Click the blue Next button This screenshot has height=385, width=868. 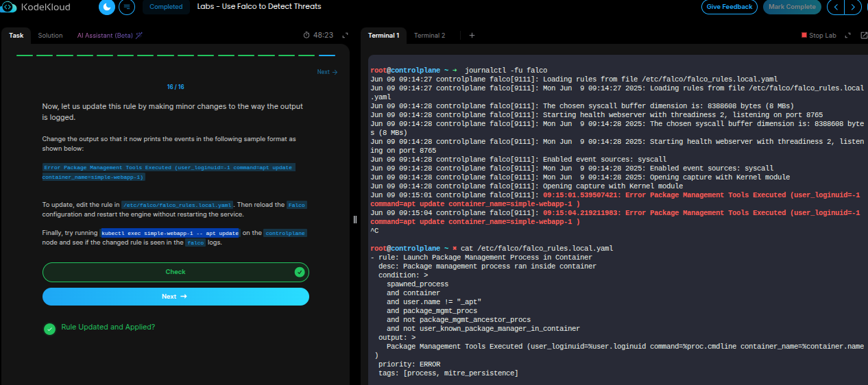[x=176, y=297]
